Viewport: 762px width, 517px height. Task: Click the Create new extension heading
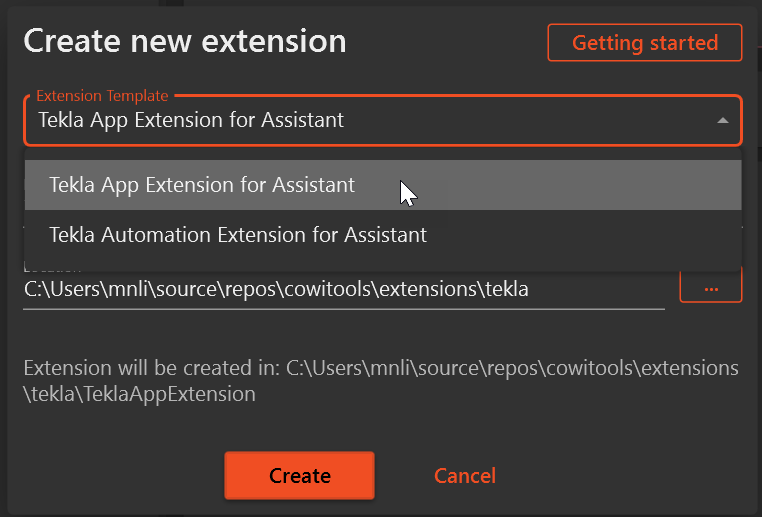click(185, 42)
